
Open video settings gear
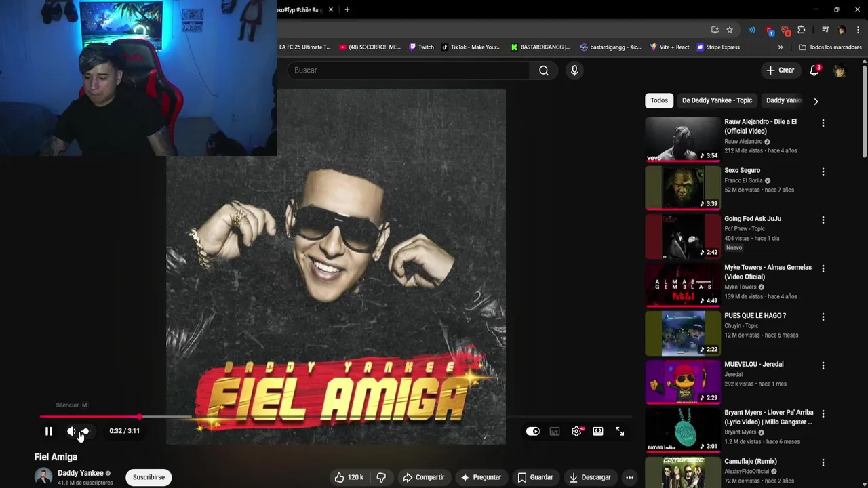tap(576, 431)
